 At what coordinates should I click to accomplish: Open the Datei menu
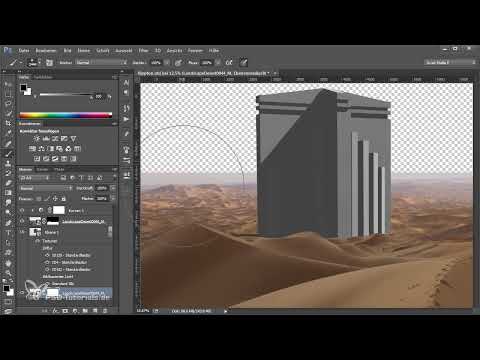pyautogui.click(x=24, y=51)
